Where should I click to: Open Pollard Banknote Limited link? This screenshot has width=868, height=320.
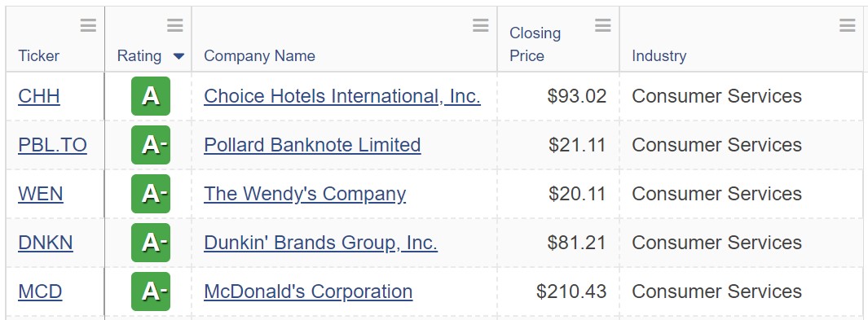point(312,145)
